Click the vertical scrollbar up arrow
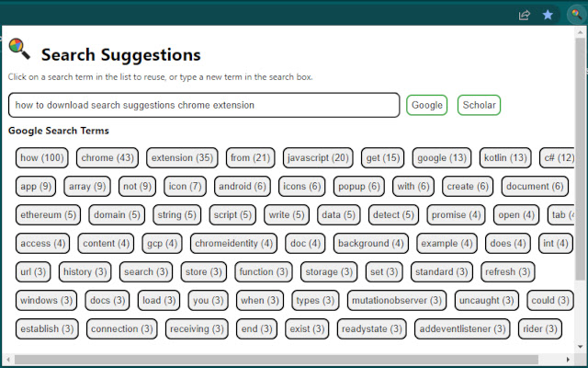This screenshot has width=588, height=368. (581, 32)
